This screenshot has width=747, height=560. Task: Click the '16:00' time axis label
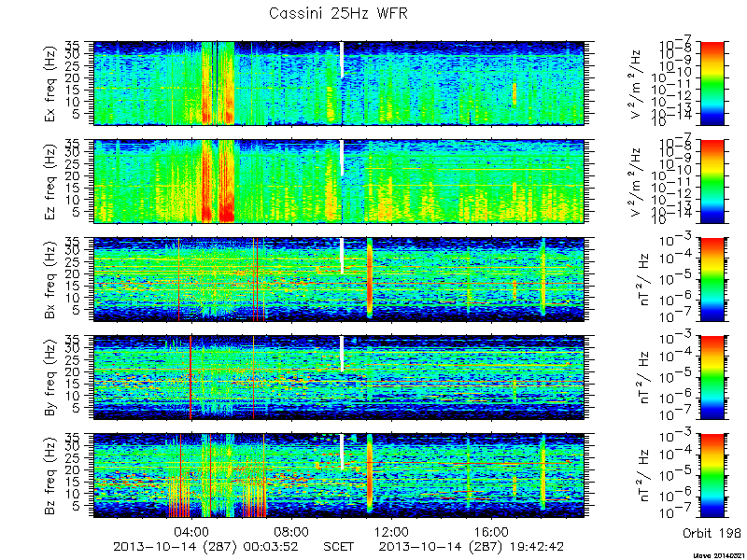tap(492, 531)
